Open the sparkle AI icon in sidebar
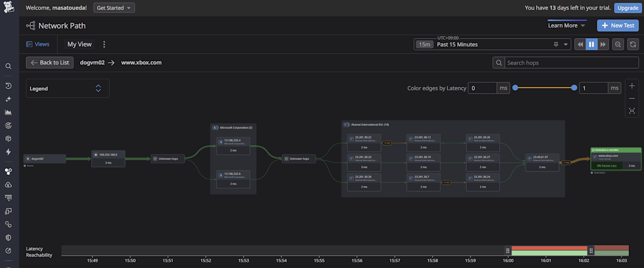Screen dimensions: 644x268 (8, 99)
